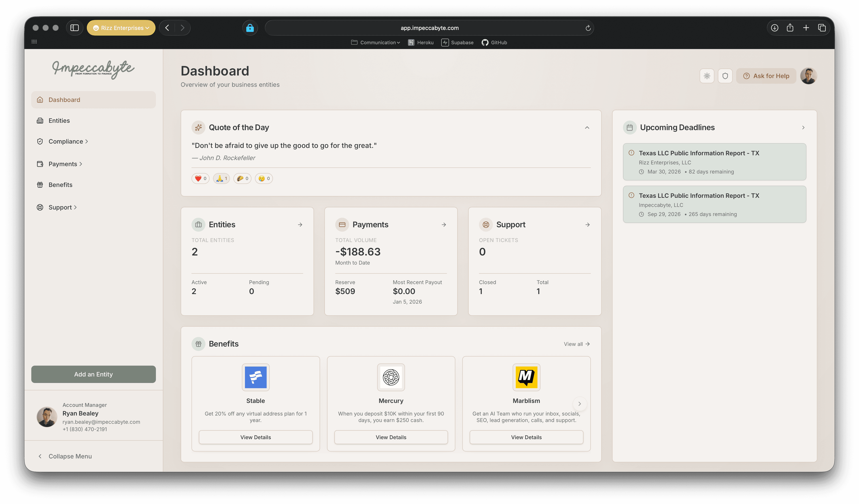Screen dimensions: 859x504
Task: Click Ask for Help button
Action: [766, 76]
